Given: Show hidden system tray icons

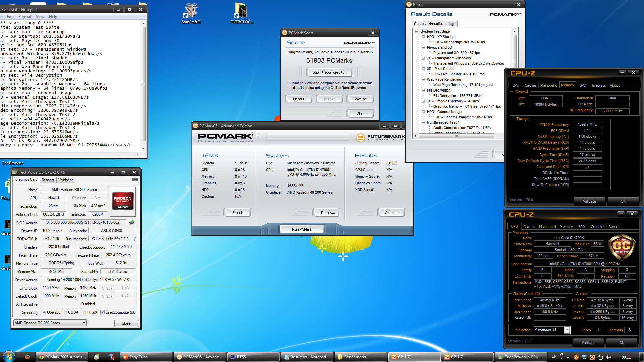Looking at the screenshot, I should tap(568, 357).
